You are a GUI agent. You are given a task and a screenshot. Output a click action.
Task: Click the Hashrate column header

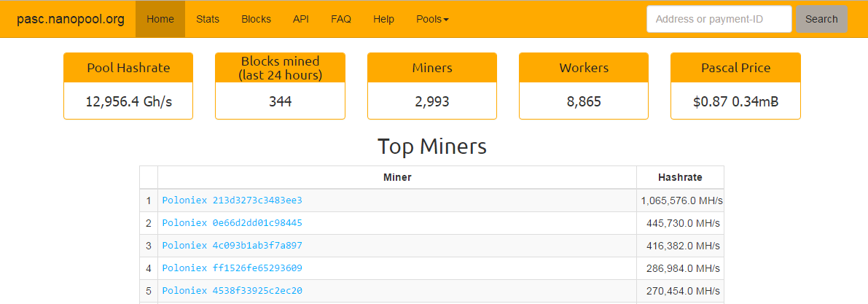680,178
